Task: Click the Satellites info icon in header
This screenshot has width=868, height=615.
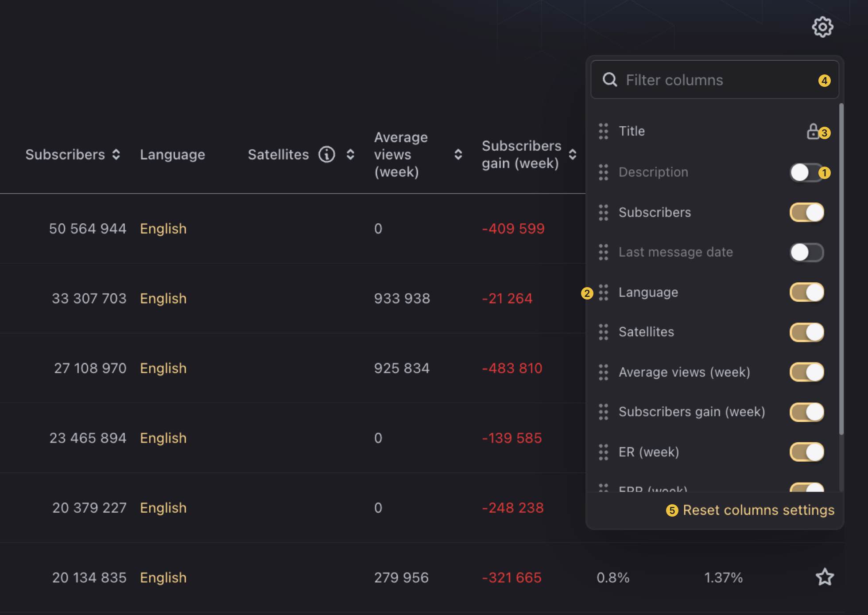Action: click(x=327, y=154)
